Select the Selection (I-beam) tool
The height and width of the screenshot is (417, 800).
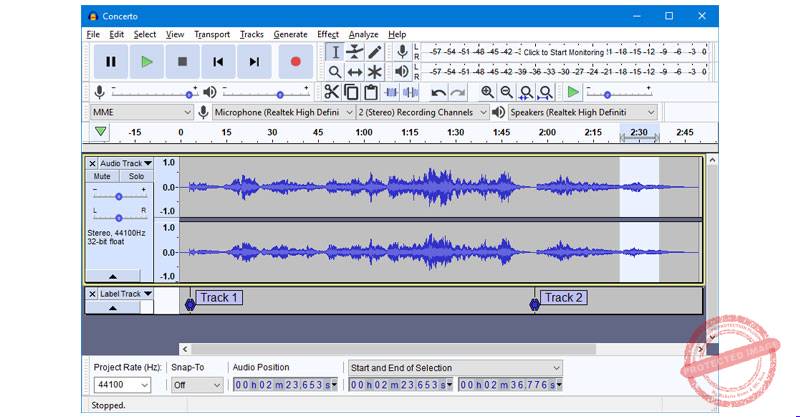pyautogui.click(x=335, y=52)
